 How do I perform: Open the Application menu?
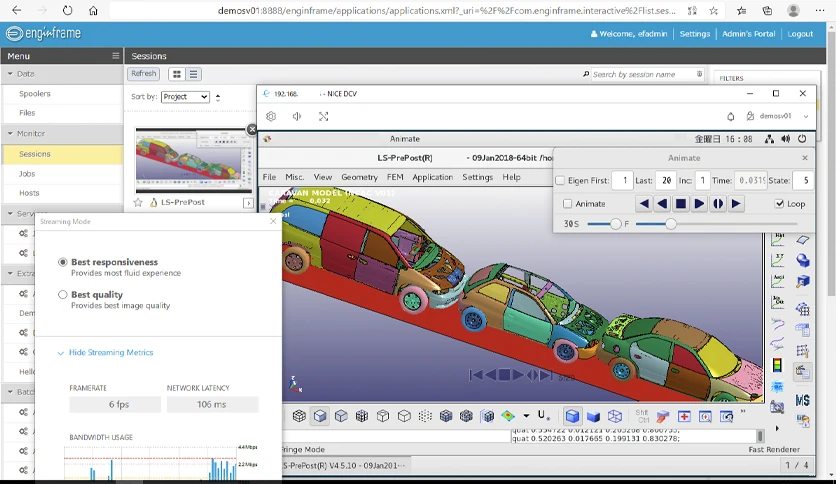coord(432,177)
